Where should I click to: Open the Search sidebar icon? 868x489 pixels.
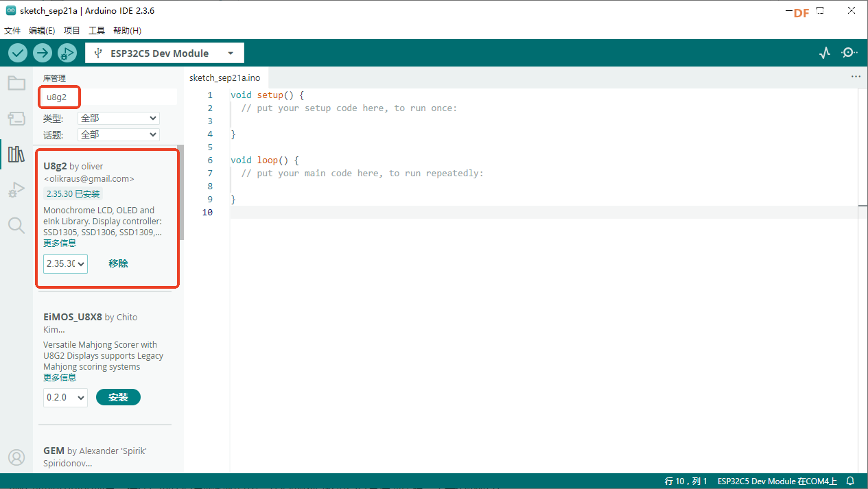(16, 225)
